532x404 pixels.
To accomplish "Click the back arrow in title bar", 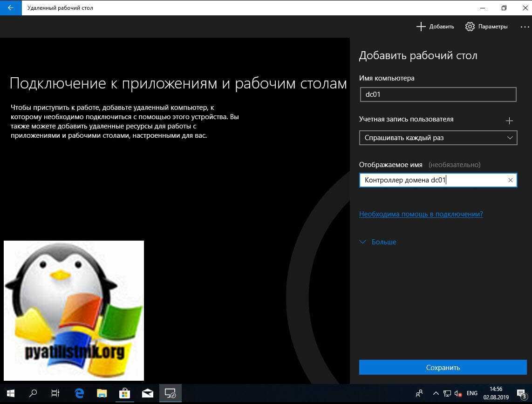I will (10, 8).
